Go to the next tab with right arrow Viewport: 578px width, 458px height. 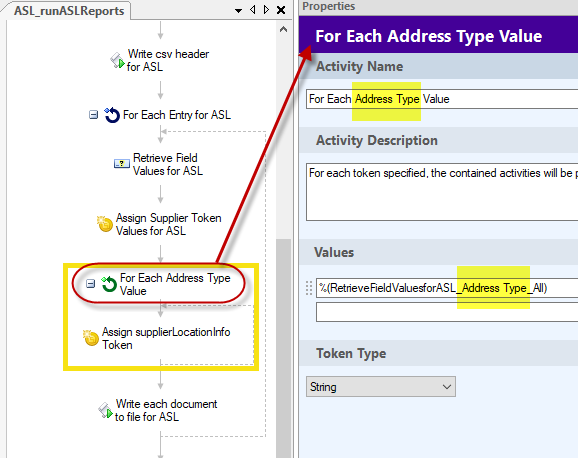click(x=266, y=10)
